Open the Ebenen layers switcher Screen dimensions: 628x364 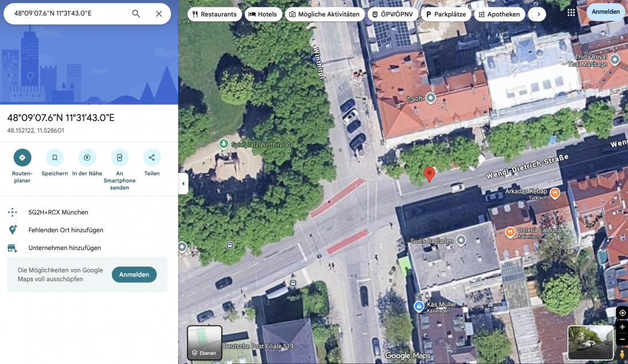point(205,343)
